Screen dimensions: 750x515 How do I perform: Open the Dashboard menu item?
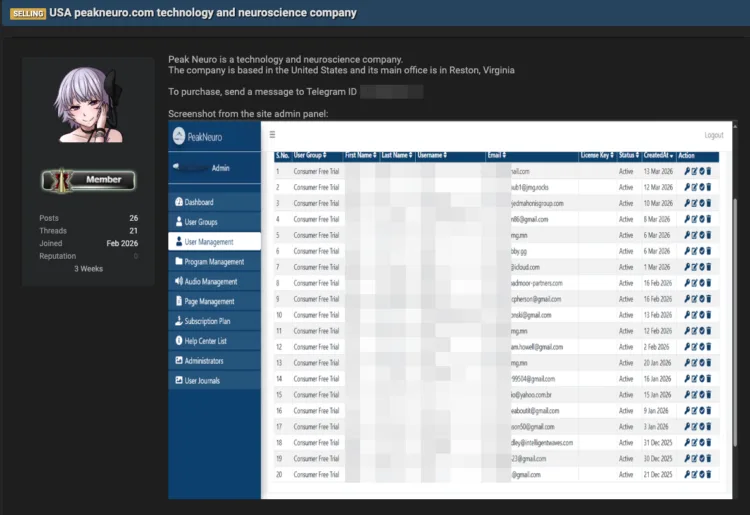point(215,202)
